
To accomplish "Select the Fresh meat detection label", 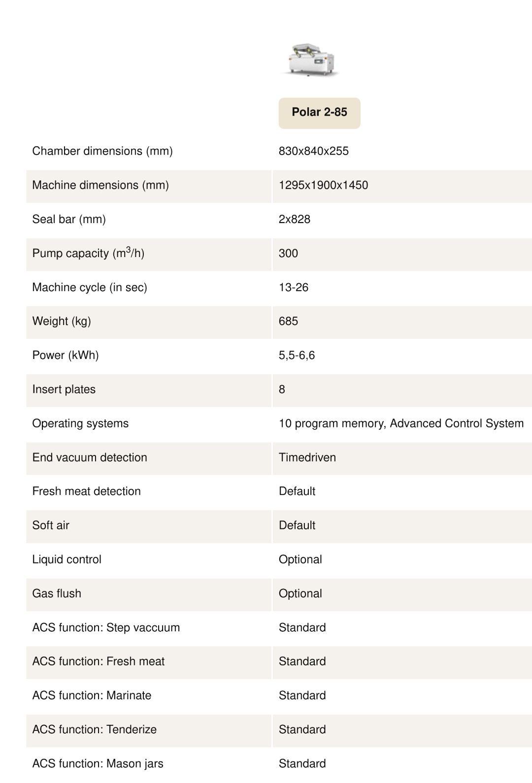I will 87,491.
